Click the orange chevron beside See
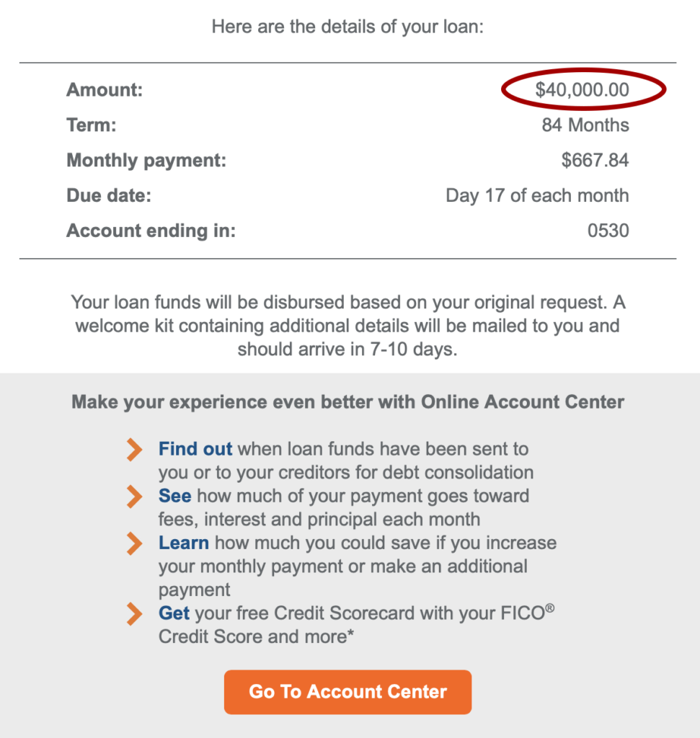The image size is (700, 738). tap(134, 497)
